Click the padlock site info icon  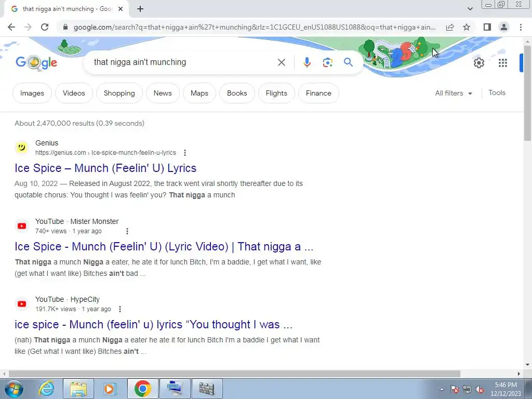tap(65, 27)
